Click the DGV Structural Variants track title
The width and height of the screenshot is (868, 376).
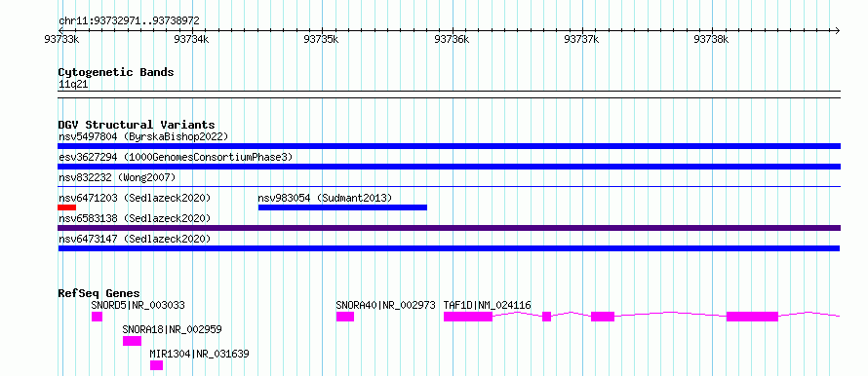pos(137,125)
